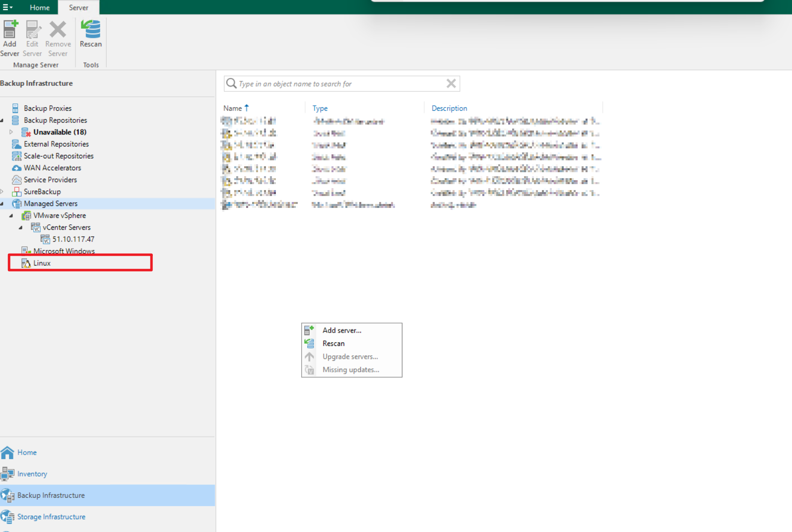Sort the list by the Type column
The image size is (792, 532).
pyautogui.click(x=320, y=108)
